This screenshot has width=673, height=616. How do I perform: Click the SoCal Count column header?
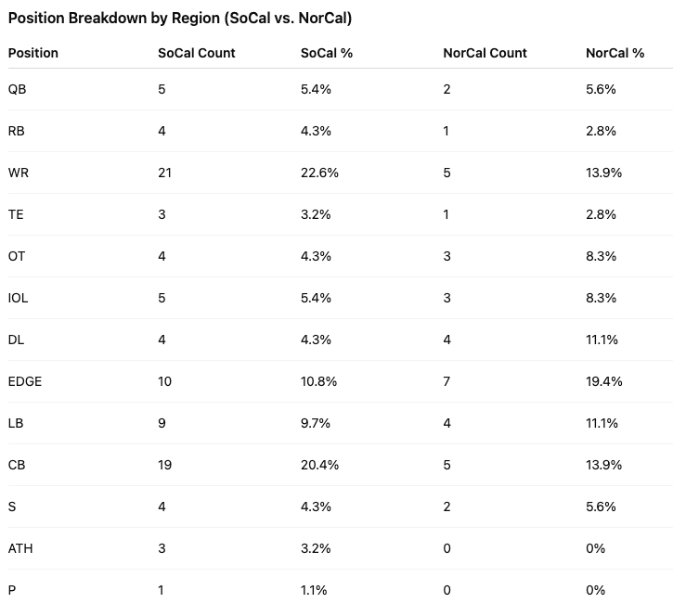pos(197,53)
